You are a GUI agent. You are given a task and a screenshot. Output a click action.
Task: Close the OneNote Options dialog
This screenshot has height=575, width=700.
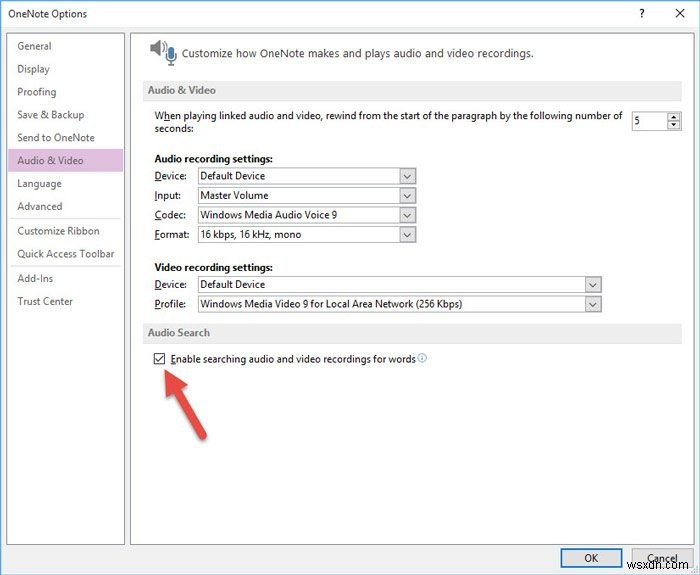click(680, 13)
